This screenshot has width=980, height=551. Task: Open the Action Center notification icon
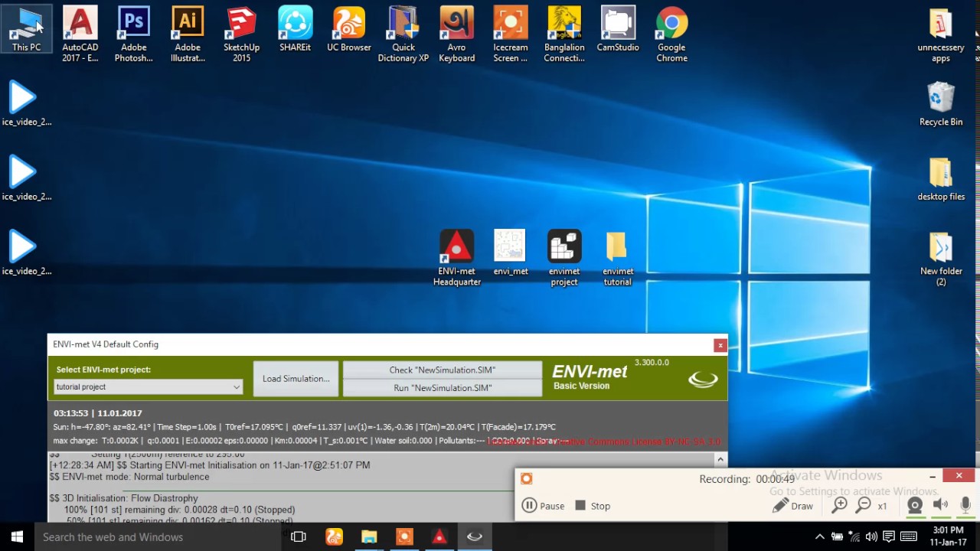(889, 536)
